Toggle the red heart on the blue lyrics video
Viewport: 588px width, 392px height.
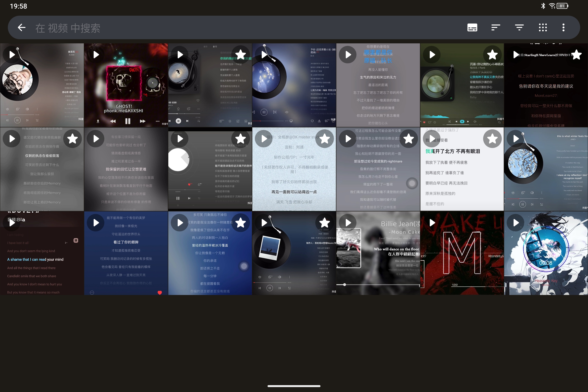(x=160, y=293)
